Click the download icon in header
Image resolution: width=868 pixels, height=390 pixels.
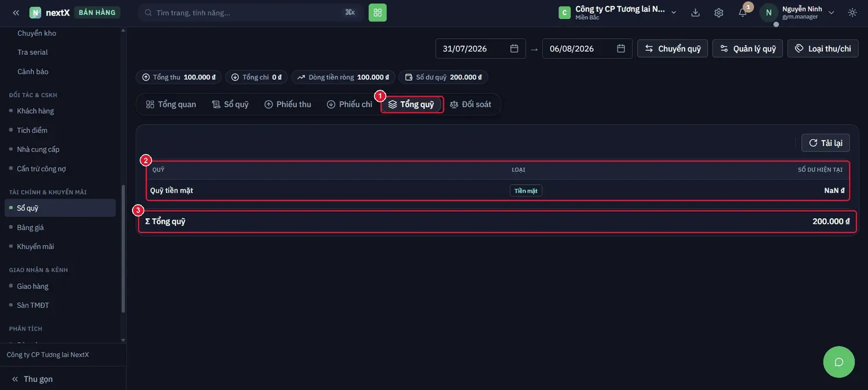[696, 13]
